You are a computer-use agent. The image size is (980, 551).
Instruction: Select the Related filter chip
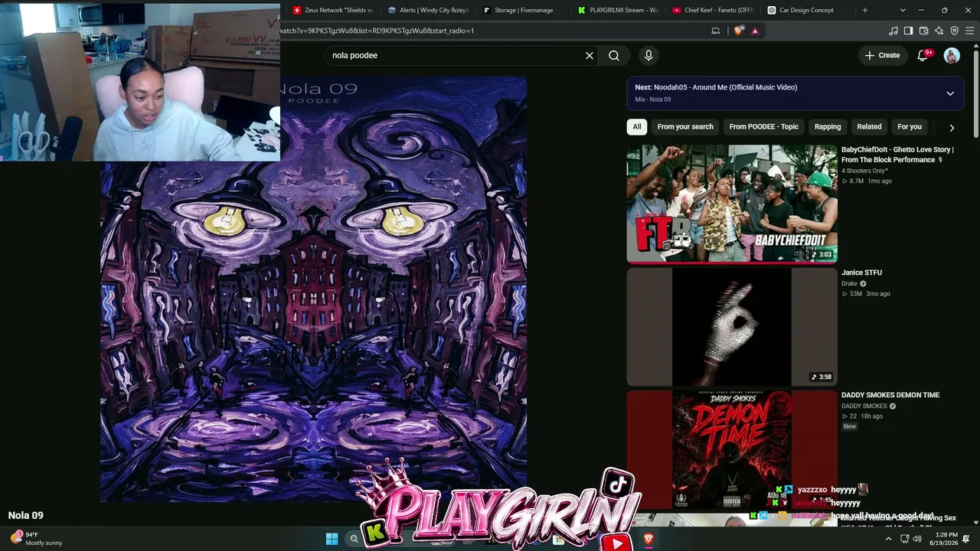pyautogui.click(x=869, y=127)
